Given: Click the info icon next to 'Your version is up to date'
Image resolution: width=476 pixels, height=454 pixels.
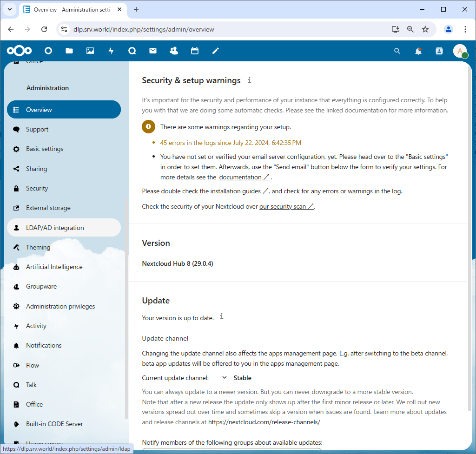Looking at the screenshot, I should click(222, 316).
